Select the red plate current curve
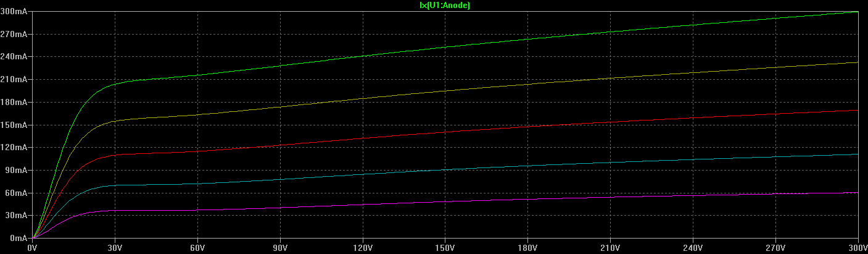This screenshot has width=868, height=254. (445, 132)
